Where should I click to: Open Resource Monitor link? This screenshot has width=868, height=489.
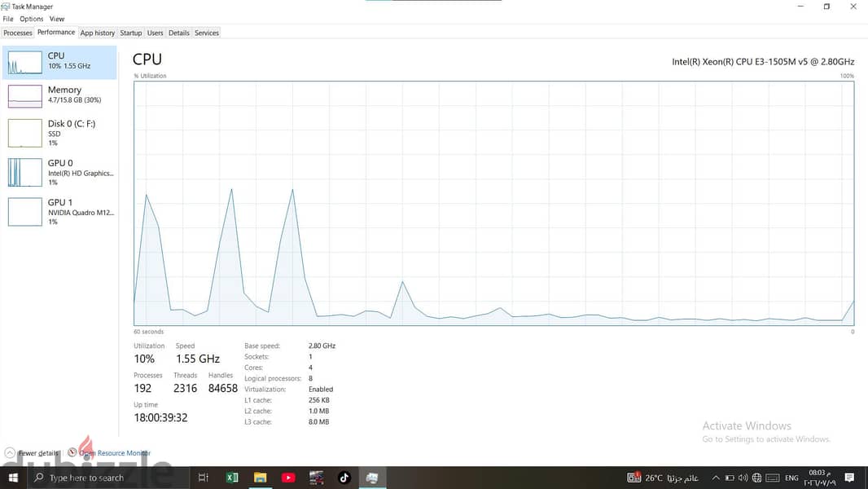point(115,453)
